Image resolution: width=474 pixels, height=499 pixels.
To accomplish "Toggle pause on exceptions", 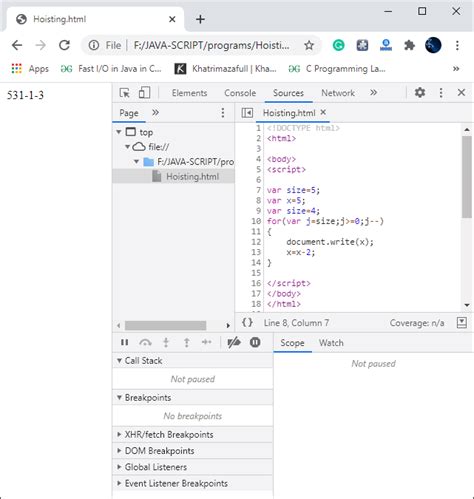I will 255,342.
